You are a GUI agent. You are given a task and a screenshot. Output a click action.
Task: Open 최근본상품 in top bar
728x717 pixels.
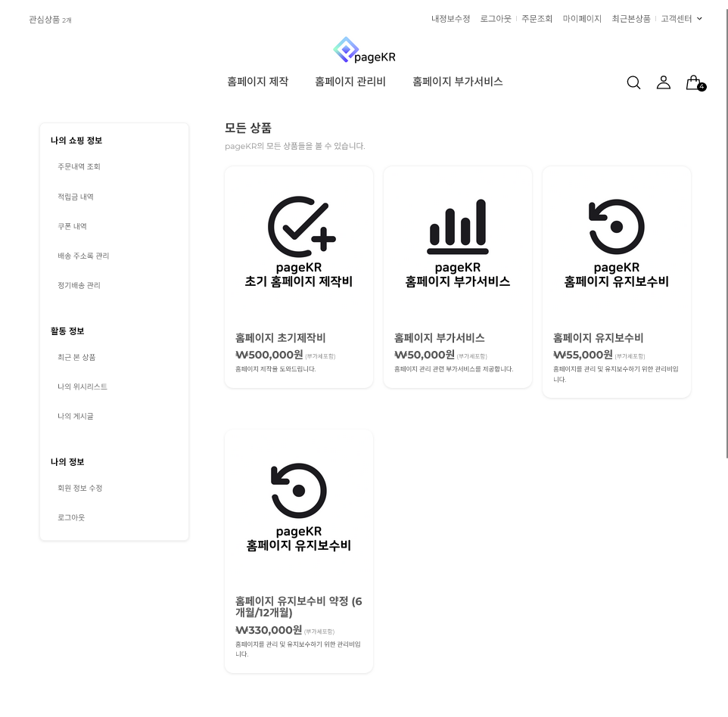coord(631,19)
